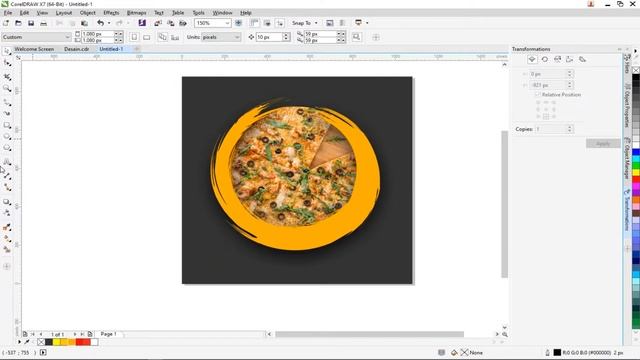The width and height of the screenshot is (640, 360).
Task: Open the Hints docker tab
Action: point(627,63)
